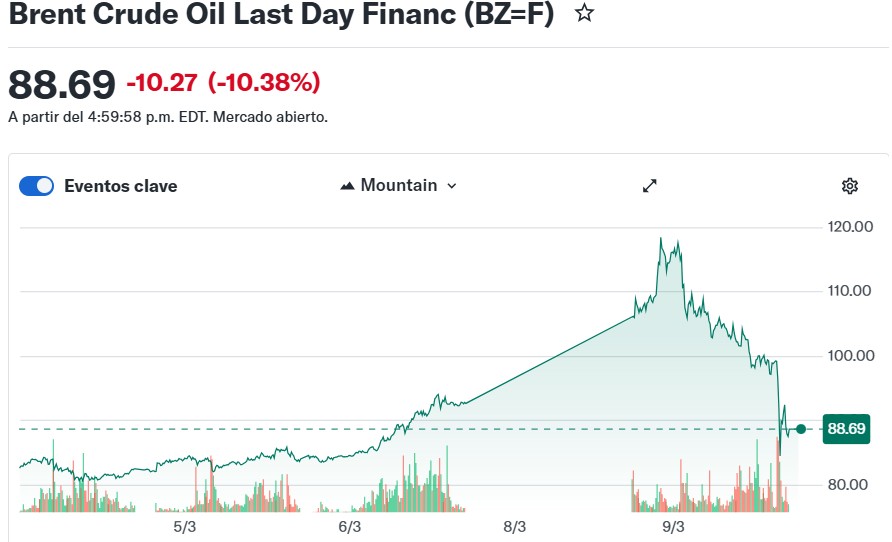Screen dimensions: 892x542
Task: Click the mountain chart-type icon
Action: pyautogui.click(x=348, y=185)
